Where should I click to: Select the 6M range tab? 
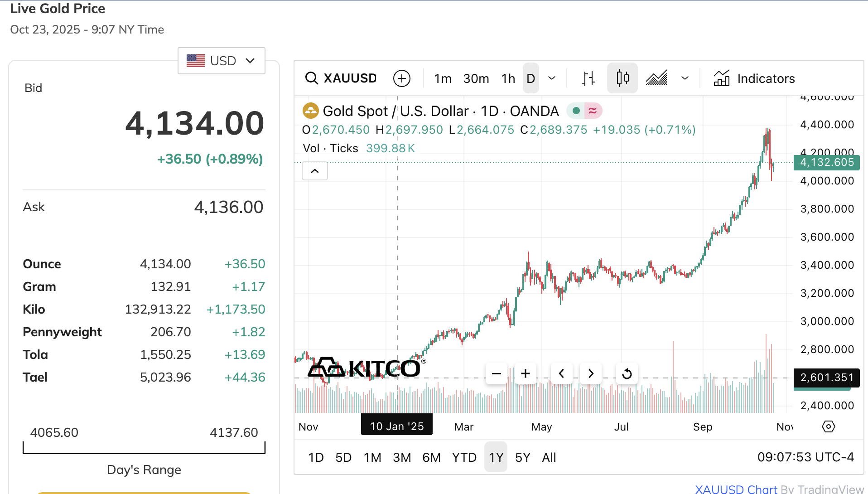coord(431,457)
